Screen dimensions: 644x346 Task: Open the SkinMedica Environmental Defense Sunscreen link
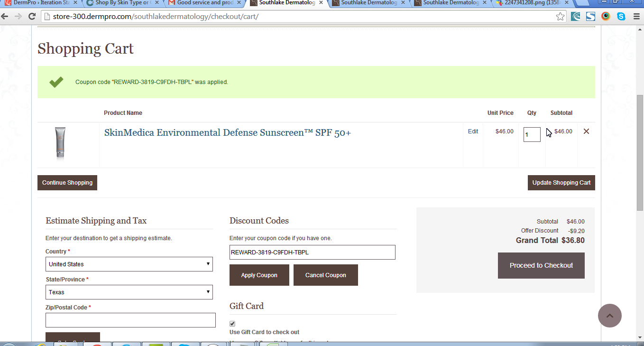click(x=228, y=133)
